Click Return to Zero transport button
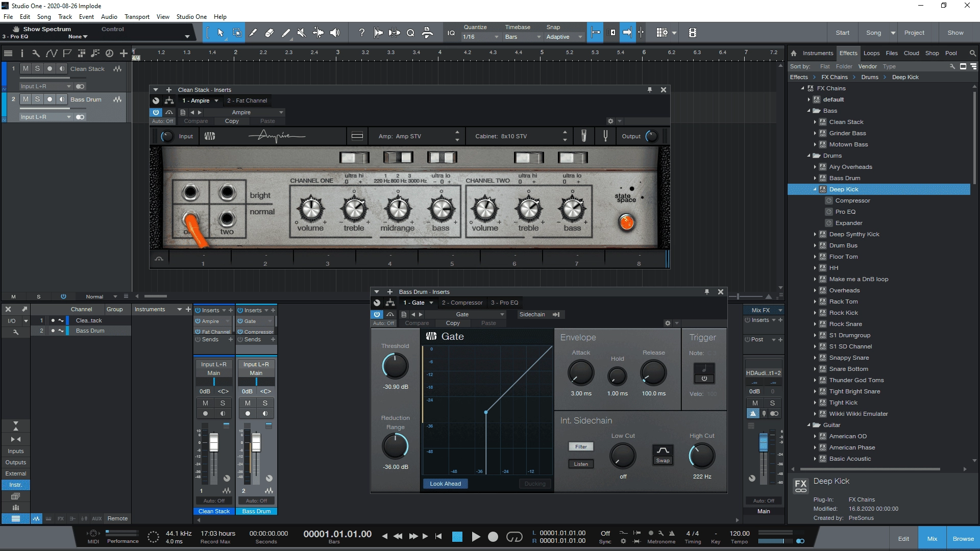Viewport: 980px width, 551px height. 439,536
